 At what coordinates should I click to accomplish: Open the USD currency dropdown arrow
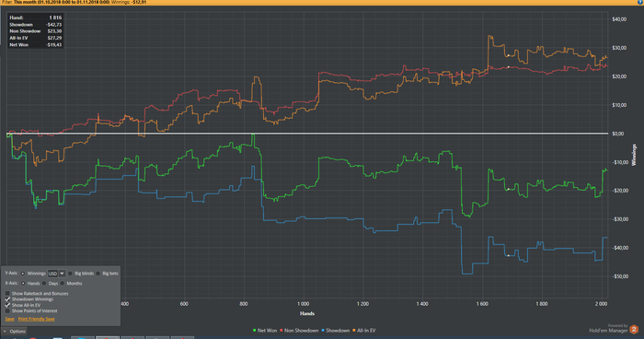coord(62,274)
